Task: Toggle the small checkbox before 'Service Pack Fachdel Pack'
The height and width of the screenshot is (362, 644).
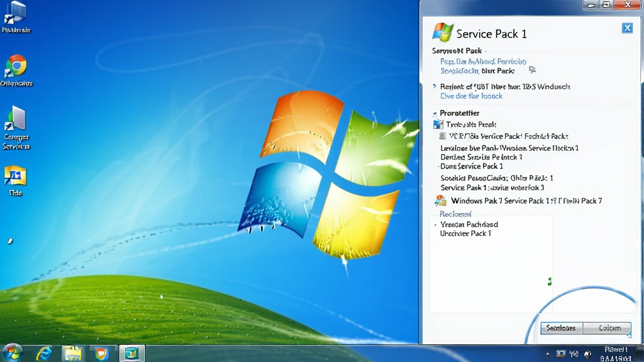Action: click(442, 136)
